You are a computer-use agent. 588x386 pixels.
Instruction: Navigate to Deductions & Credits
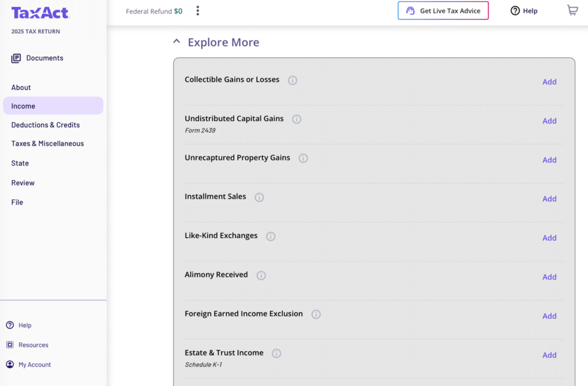[45, 125]
